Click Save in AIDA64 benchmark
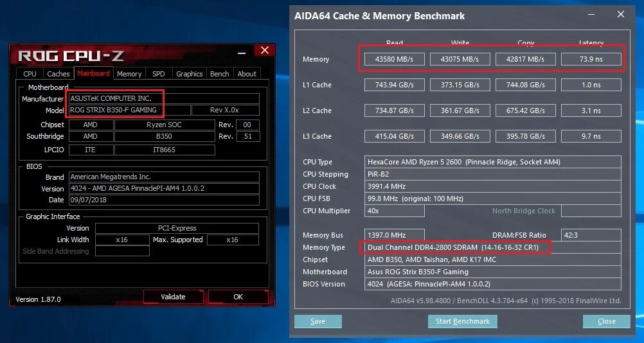Viewport: 644px width, 343px height. pos(318,321)
